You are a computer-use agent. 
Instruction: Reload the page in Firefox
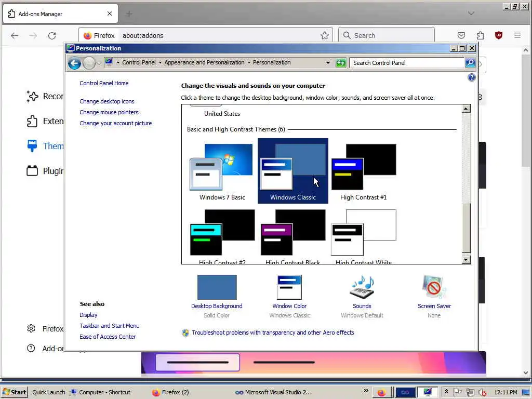pyautogui.click(x=52, y=36)
